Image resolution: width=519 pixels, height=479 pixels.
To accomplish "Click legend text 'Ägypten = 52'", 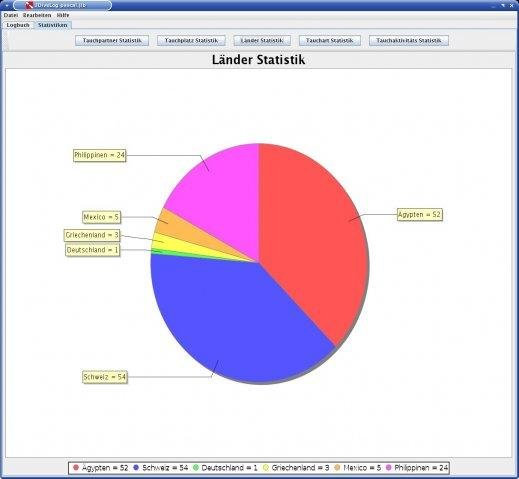I will click(x=105, y=468).
